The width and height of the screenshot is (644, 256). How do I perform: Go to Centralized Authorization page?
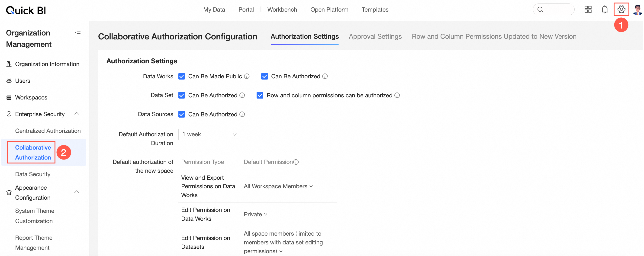tap(48, 131)
